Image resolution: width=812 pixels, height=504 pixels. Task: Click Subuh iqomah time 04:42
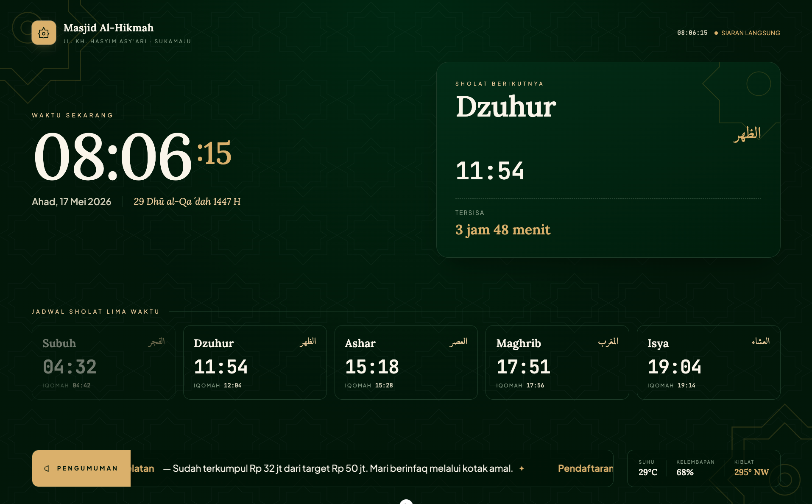tap(81, 385)
